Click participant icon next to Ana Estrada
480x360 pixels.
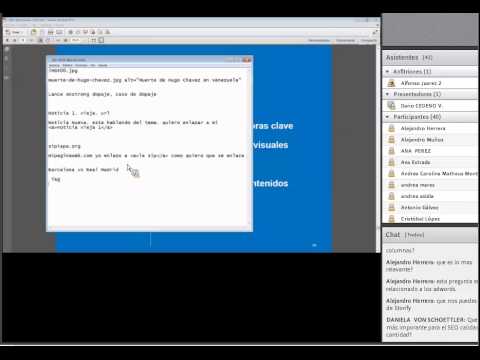click(391, 162)
